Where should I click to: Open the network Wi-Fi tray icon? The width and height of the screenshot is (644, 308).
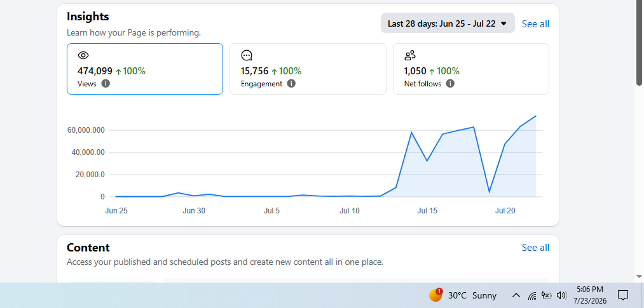(532, 296)
